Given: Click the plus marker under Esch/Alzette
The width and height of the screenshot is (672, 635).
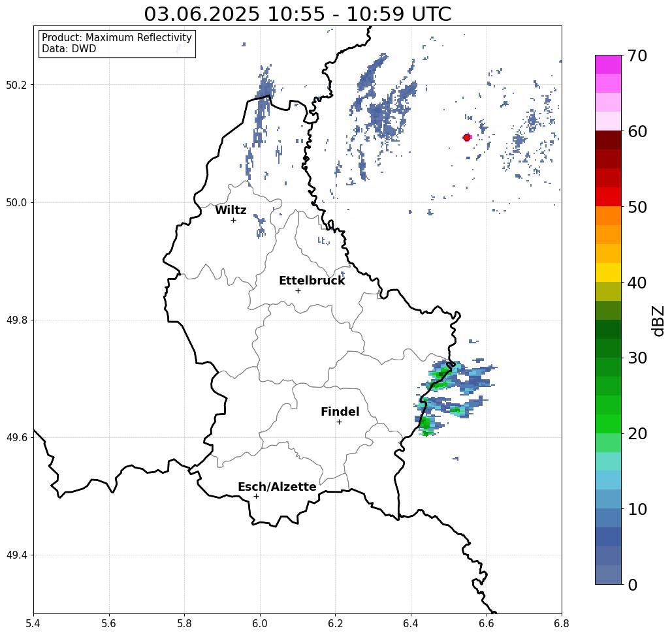Looking at the screenshot, I should pyautogui.click(x=256, y=496).
